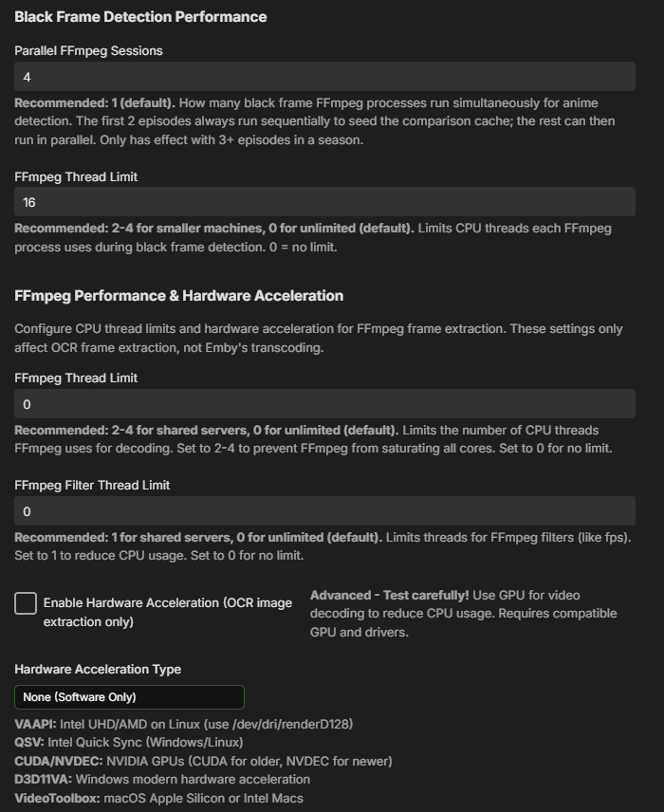This screenshot has width=664, height=812.
Task: Click the 'Recommended: 2-4 for smaller machines' hint
Action: coord(214,229)
